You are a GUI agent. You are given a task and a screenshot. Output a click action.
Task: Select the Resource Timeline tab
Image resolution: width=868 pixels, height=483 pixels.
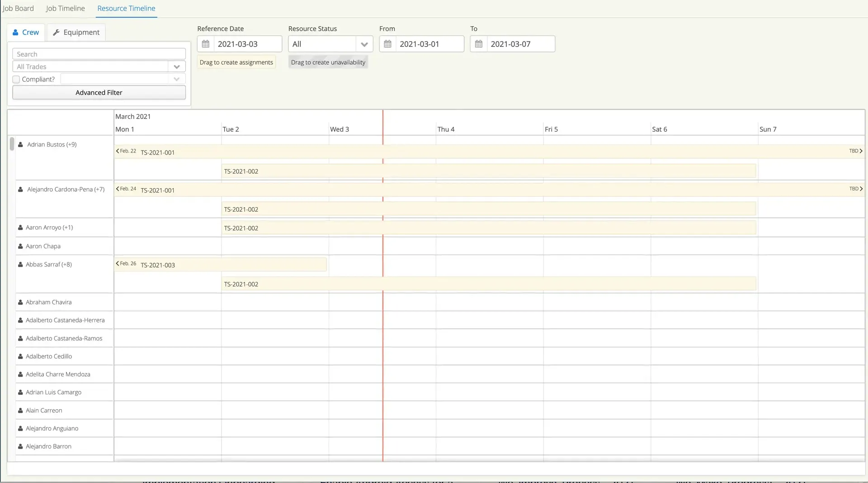point(126,8)
